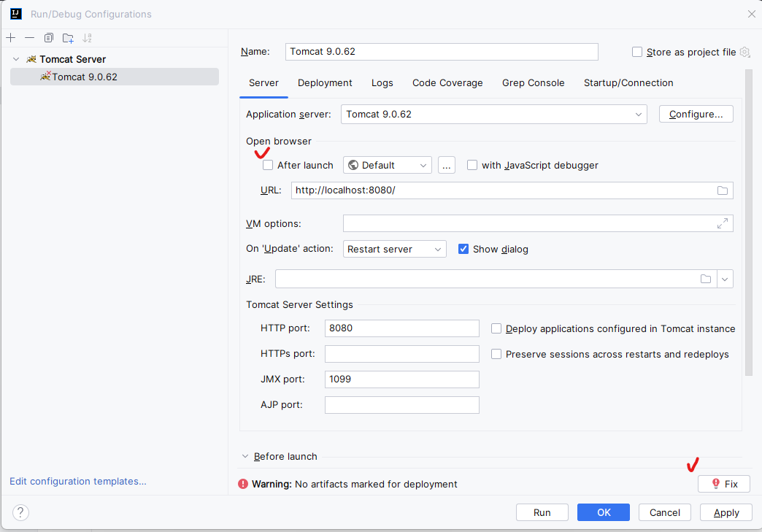Open the Code Coverage tab

(447, 83)
